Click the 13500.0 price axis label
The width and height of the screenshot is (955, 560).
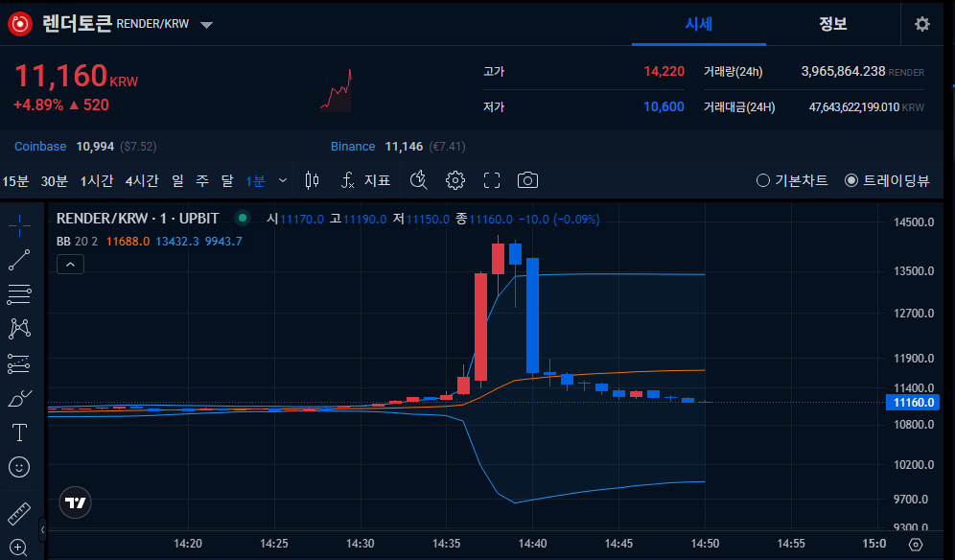coord(913,271)
